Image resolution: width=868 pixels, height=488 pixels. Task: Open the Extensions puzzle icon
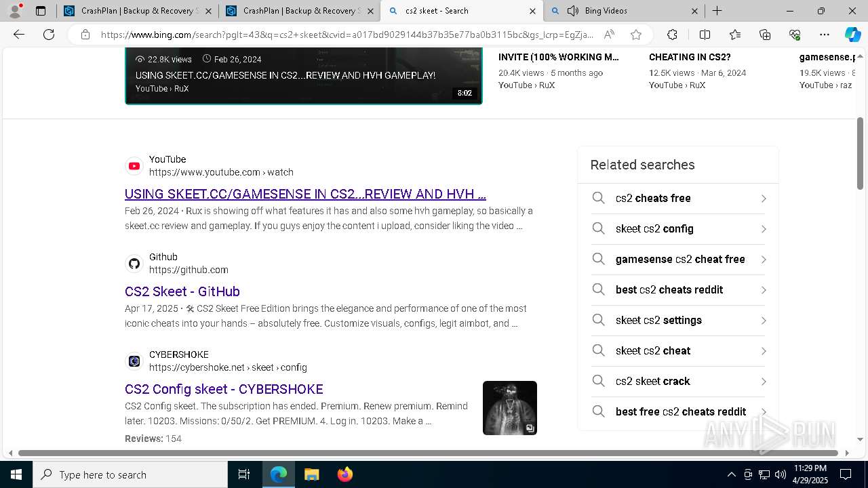672,35
